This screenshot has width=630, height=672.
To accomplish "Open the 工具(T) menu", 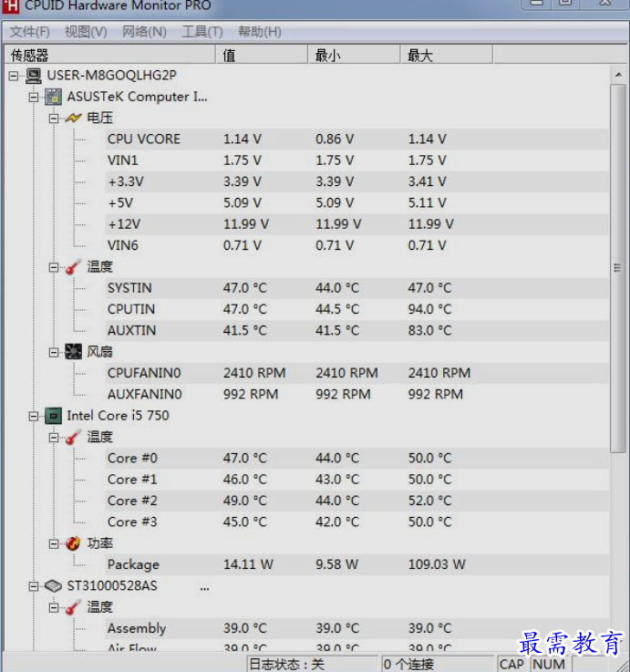I will point(202,31).
